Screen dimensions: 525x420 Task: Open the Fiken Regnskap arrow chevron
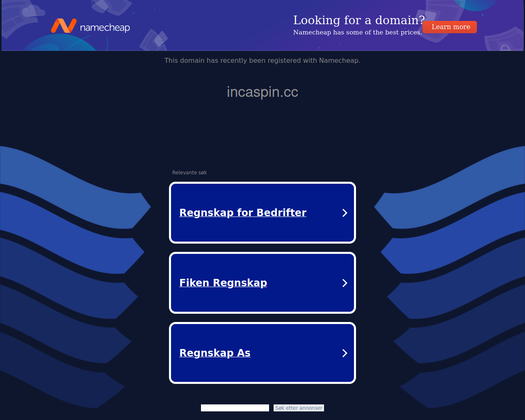click(345, 283)
